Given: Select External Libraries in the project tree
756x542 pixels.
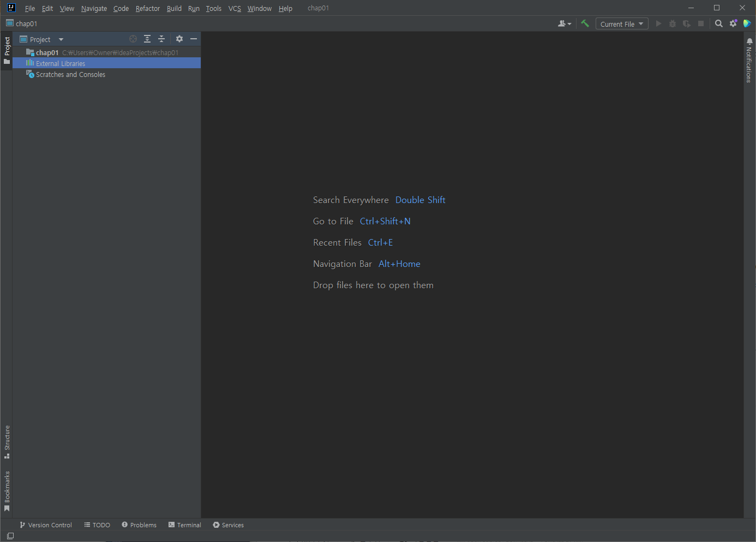Looking at the screenshot, I should pyautogui.click(x=107, y=63).
